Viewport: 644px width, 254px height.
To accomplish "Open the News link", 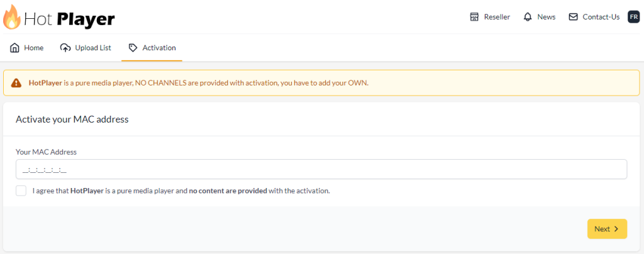I will [546, 17].
